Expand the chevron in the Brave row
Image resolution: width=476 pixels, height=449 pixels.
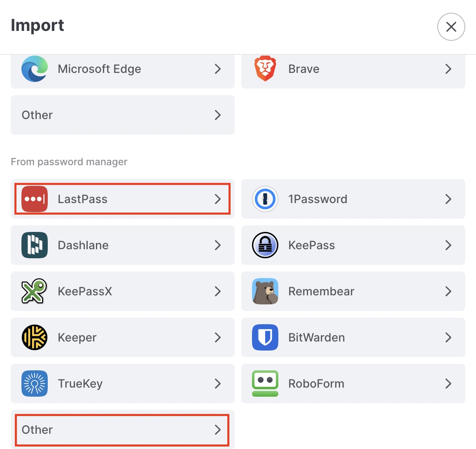448,69
